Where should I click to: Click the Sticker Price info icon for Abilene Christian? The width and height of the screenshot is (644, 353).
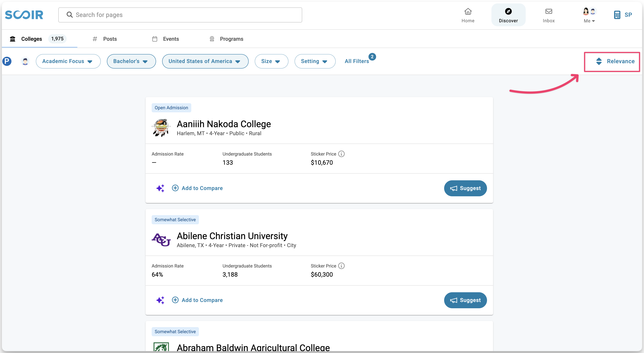(341, 266)
